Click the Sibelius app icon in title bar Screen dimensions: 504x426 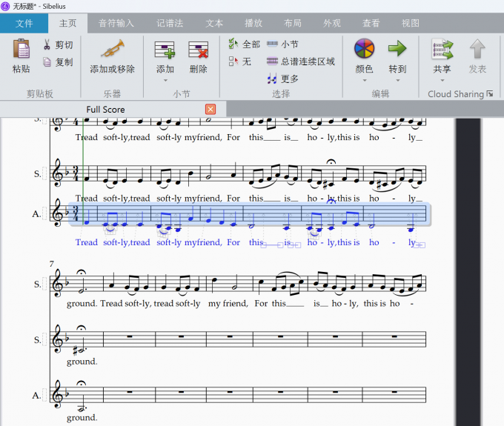pyautogui.click(x=5, y=6)
